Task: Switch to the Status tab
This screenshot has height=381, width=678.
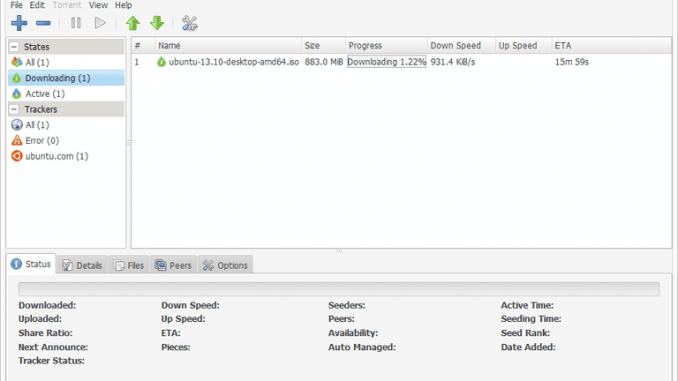Action: click(x=31, y=264)
